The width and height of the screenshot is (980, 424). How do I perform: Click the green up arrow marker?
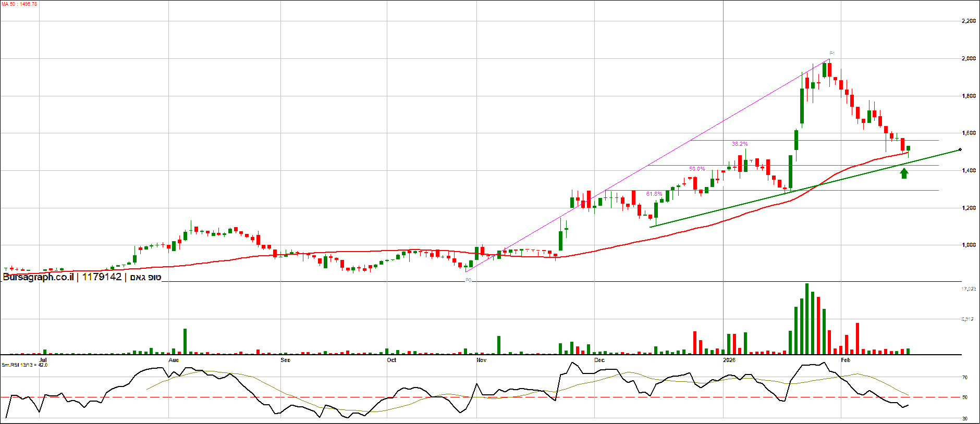pyautogui.click(x=904, y=173)
